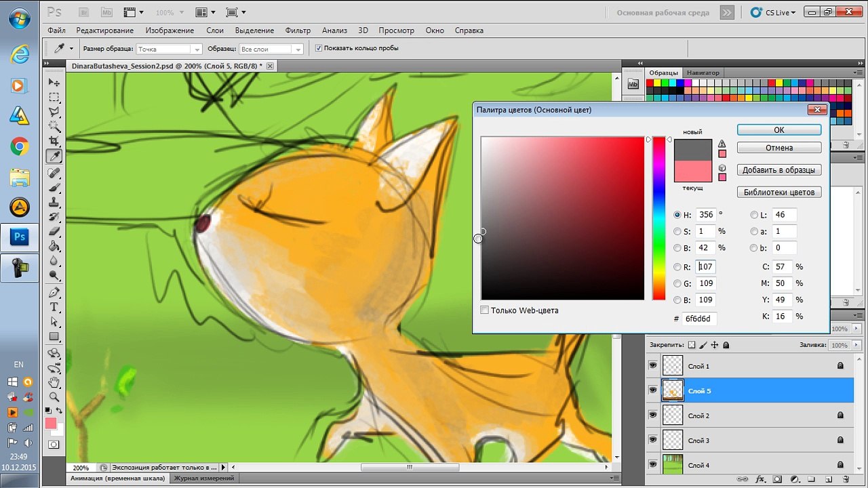Viewport: 868px width, 488px height.
Task: Open Размер образца dropdown
Action: (x=170, y=49)
